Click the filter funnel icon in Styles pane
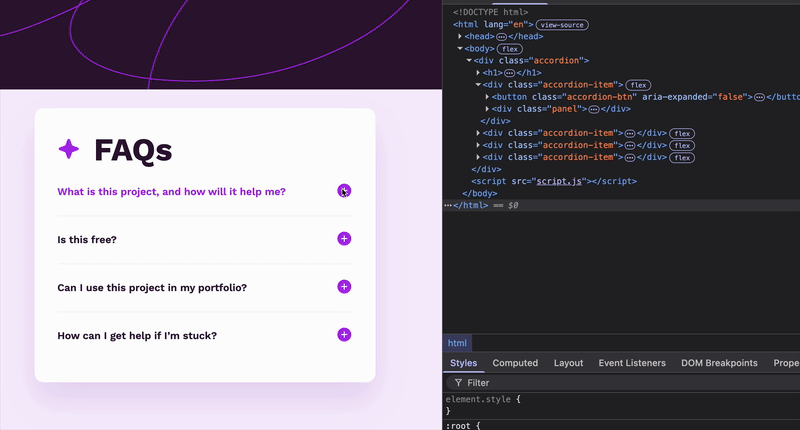Viewport: 800px width, 430px height. pos(458,383)
